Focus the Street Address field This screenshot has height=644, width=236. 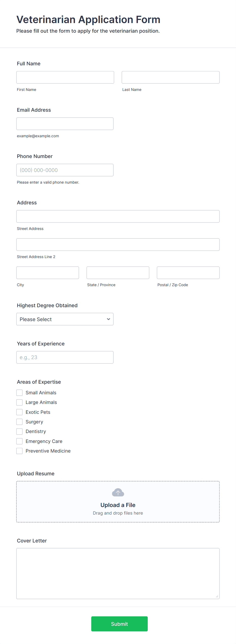pos(118,216)
